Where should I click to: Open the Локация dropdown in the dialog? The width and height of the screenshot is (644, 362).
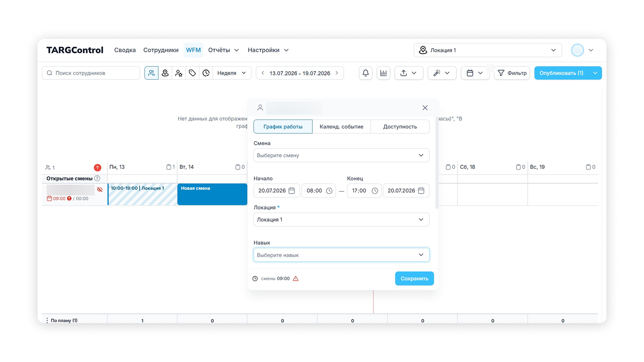click(341, 220)
